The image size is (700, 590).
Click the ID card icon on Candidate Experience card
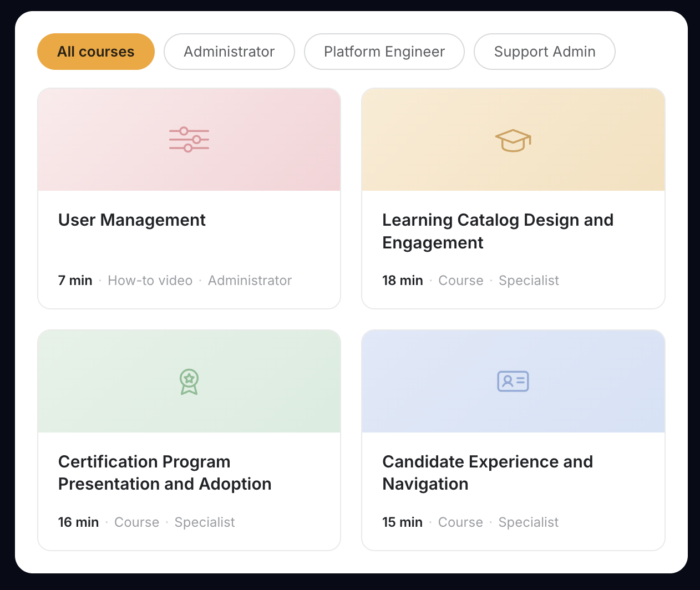pyautogui.click(x=513, y=382)
